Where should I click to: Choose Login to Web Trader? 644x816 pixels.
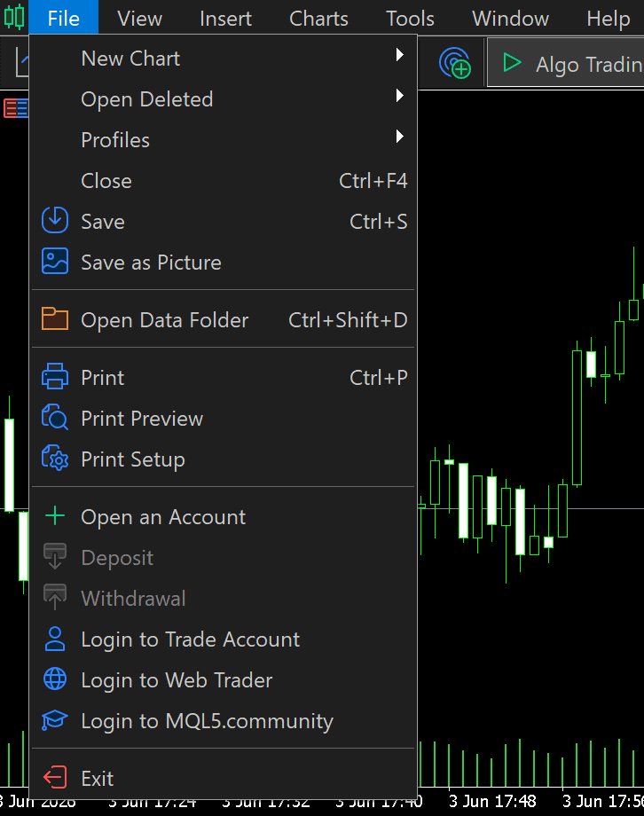click(x=224, y=679)
